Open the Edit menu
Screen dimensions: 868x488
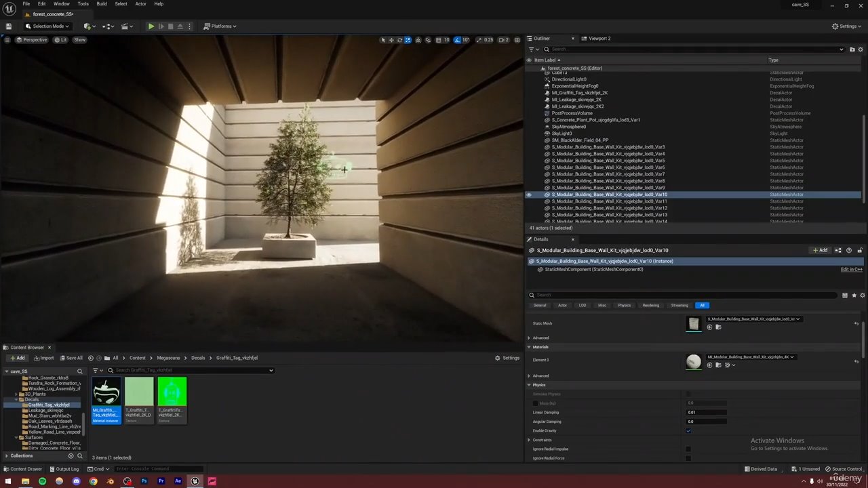pyautogui.click(x=41, y=4)
